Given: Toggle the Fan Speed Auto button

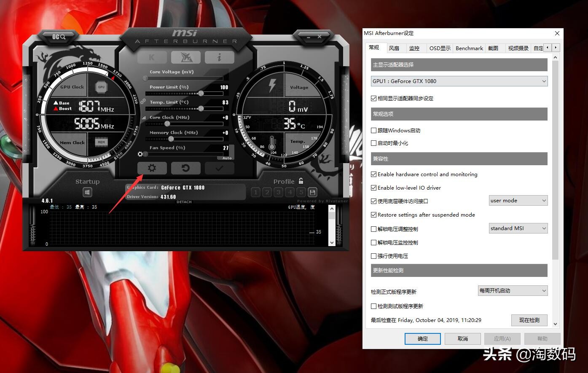Looking at the screenshot, I should [x=227, y=158].
